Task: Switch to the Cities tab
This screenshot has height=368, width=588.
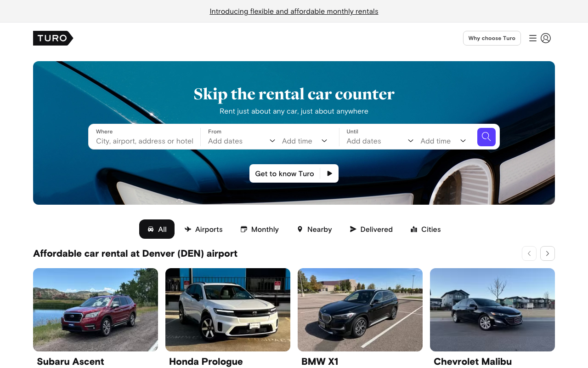Action: tap(425, 229)
